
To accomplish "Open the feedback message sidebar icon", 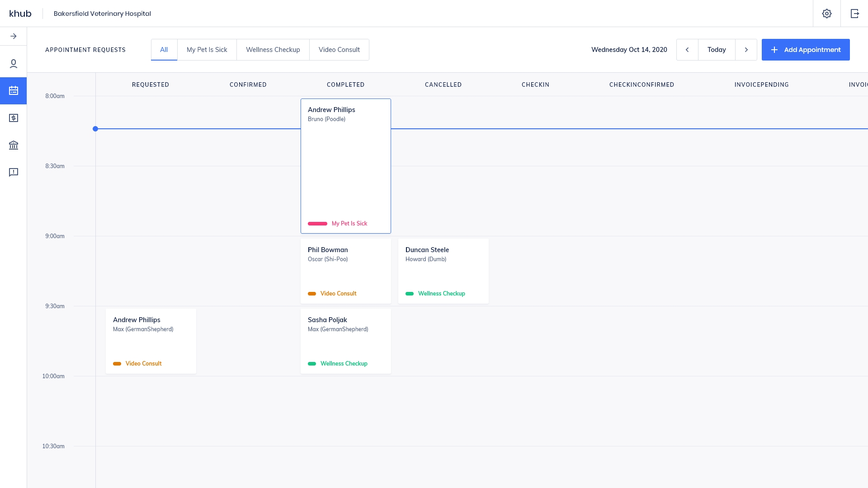I will [x=14, y=172].
